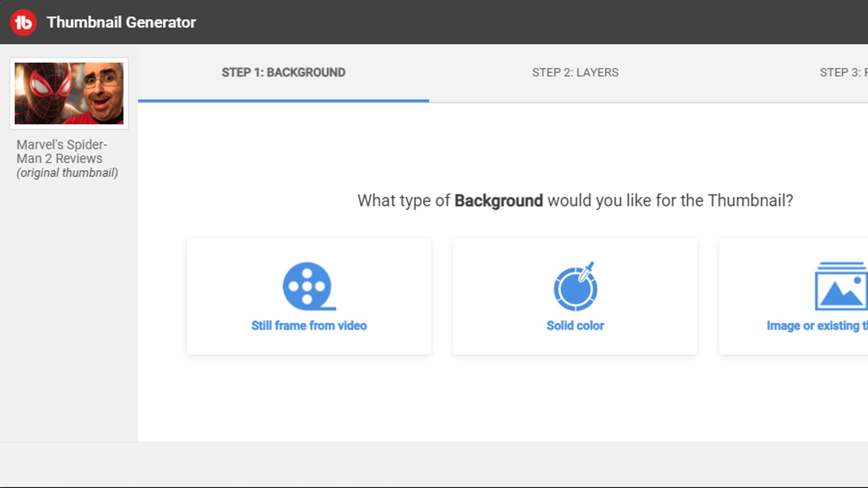
Task: Choose Image or existing thumbnail label
Action: [x=817, y=326]
